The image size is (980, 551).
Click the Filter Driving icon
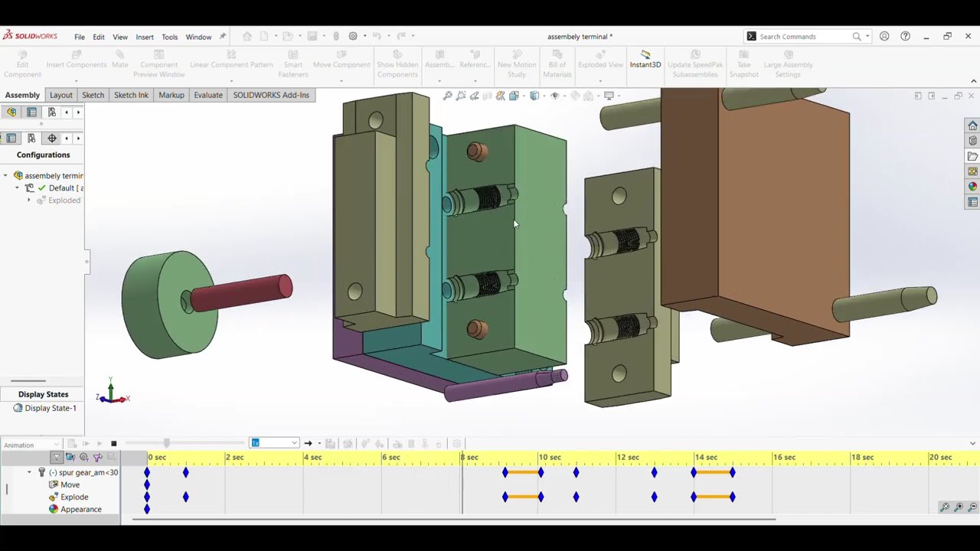83,457
